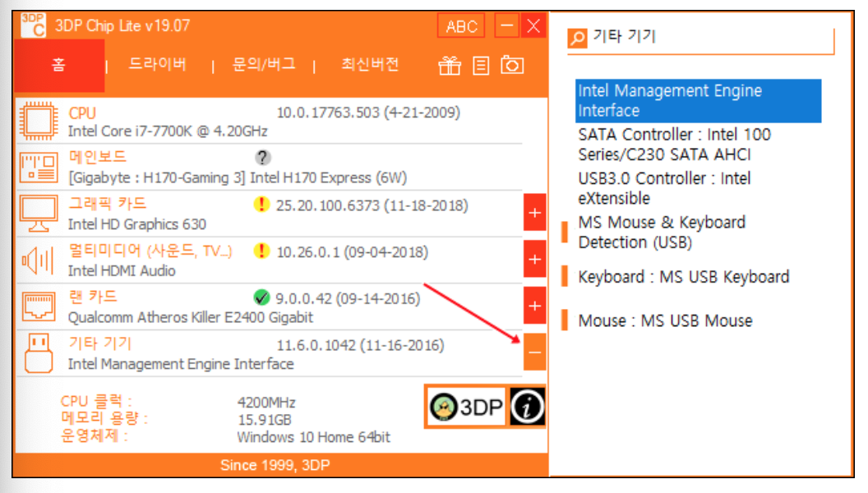The image size is (868, 493).
Task: Expand the 멀티미디어 row with plus button
Action: pos(535,259)
